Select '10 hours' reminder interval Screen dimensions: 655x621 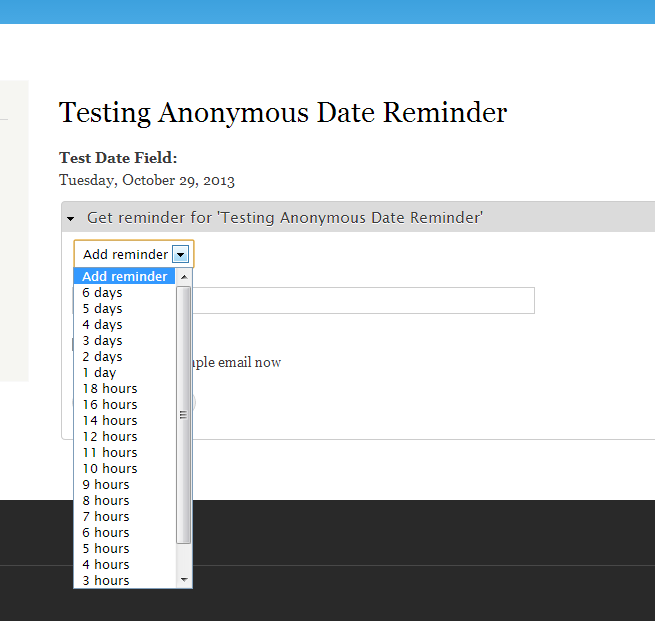(110, 469)
